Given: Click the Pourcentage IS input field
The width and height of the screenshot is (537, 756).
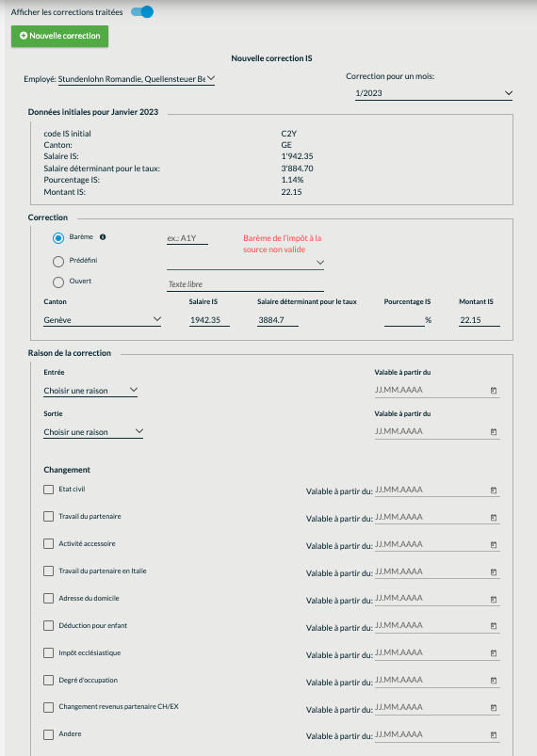Looking at the screenshot, I should click(x=404, y=320).
